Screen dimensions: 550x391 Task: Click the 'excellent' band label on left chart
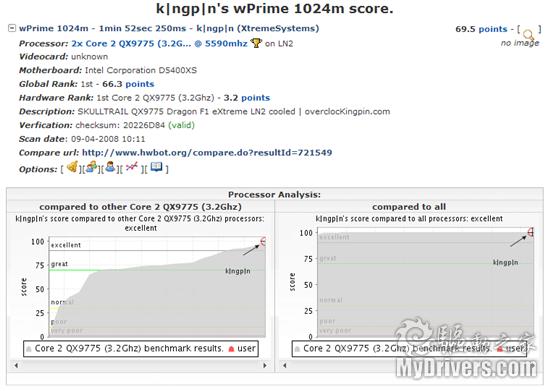tap(66, 245)
